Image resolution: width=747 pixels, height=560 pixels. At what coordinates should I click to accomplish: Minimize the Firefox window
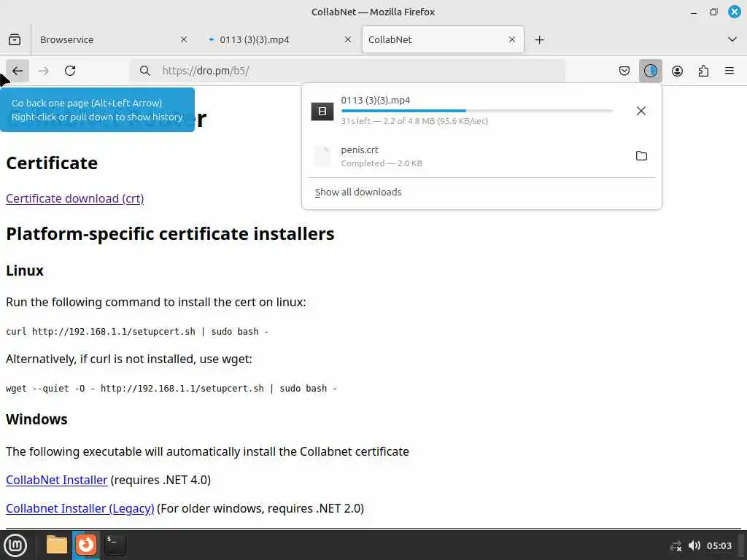694,12
